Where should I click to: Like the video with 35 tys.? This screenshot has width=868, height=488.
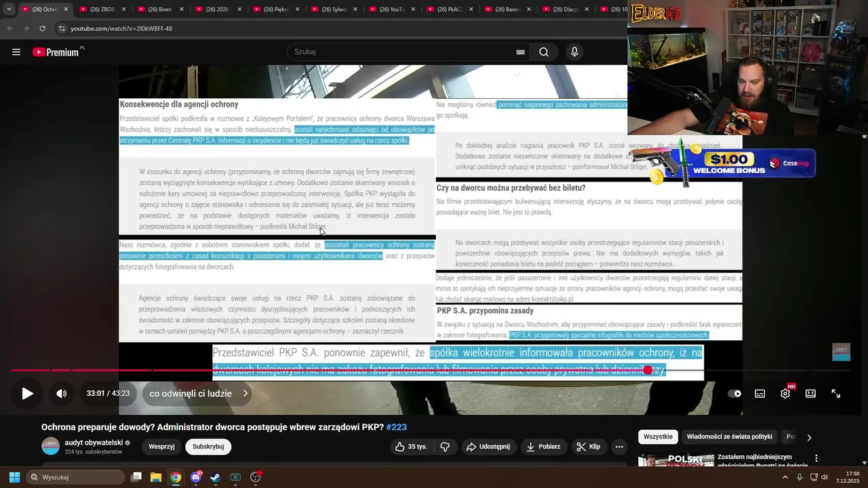coord(411,447)
